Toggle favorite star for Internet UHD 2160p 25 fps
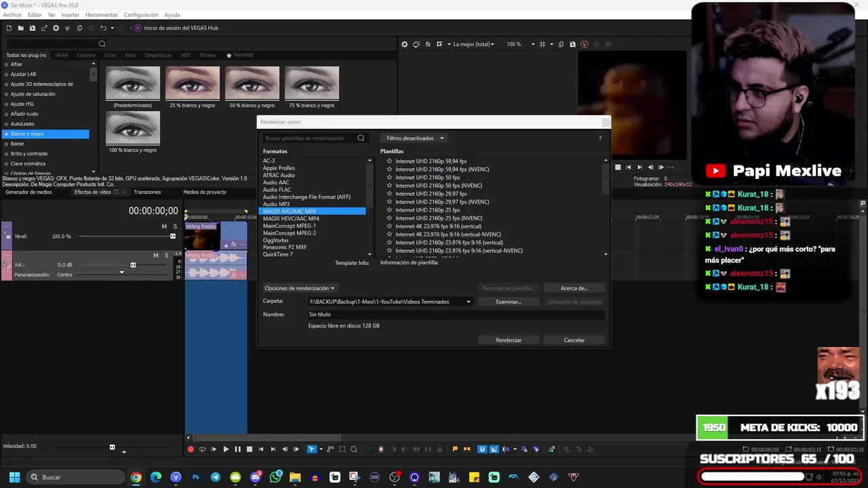 tap(389, 210)
